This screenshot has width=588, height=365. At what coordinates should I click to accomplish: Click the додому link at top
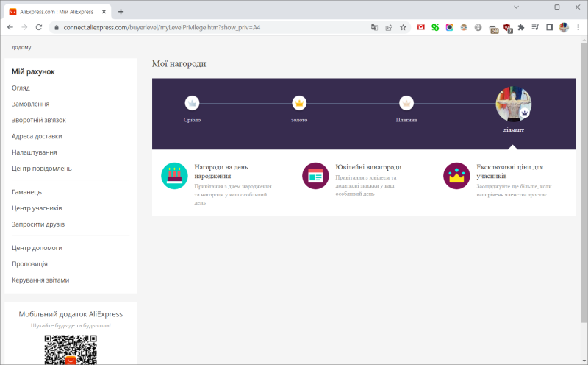(x=21, y=47)
